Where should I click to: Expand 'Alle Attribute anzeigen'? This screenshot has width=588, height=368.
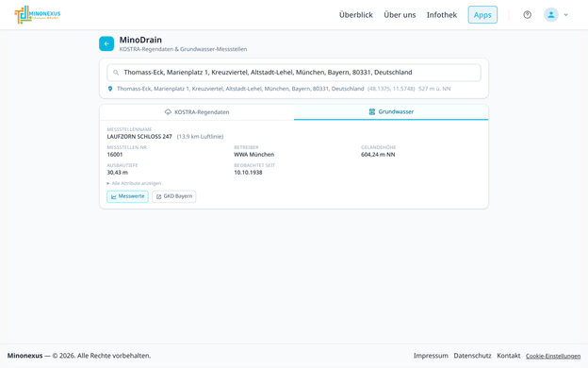pyautogui.click(x=134, y=183)
